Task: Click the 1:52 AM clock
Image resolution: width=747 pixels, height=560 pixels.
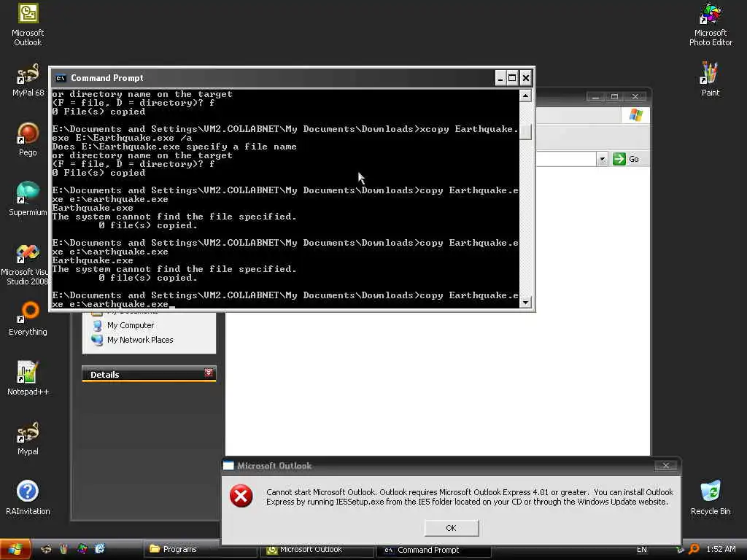Action: click(721, 549)
